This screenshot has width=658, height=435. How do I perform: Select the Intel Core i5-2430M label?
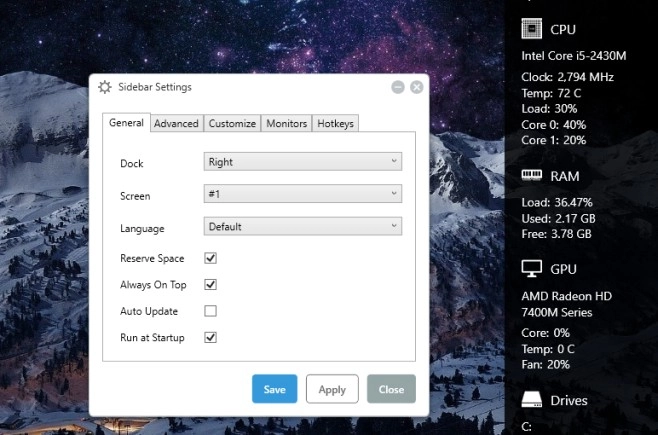(574, 56)
